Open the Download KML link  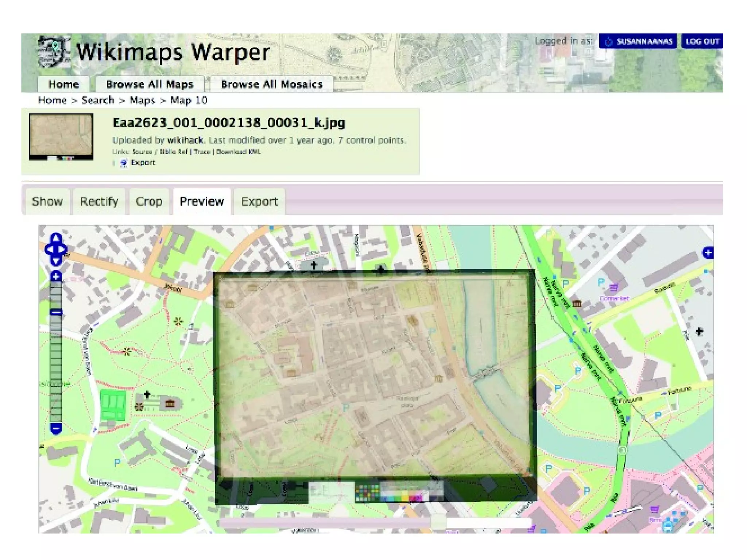238,152
